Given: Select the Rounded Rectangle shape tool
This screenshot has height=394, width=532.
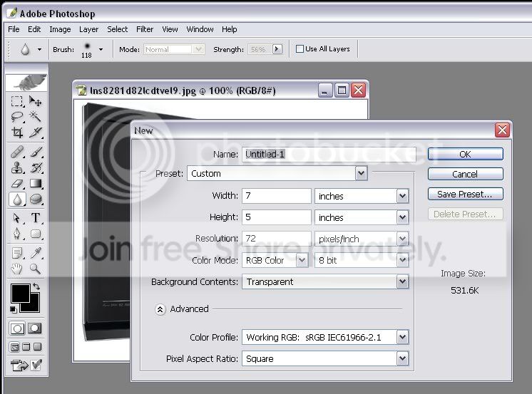Looking at the screenshot, I should tap(35, 234).
